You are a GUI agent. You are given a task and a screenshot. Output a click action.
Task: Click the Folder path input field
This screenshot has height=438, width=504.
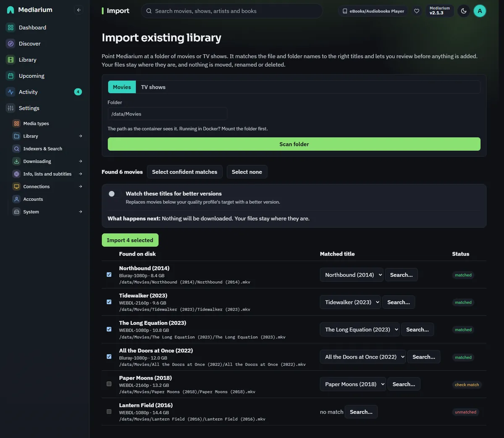pos(168,114)
